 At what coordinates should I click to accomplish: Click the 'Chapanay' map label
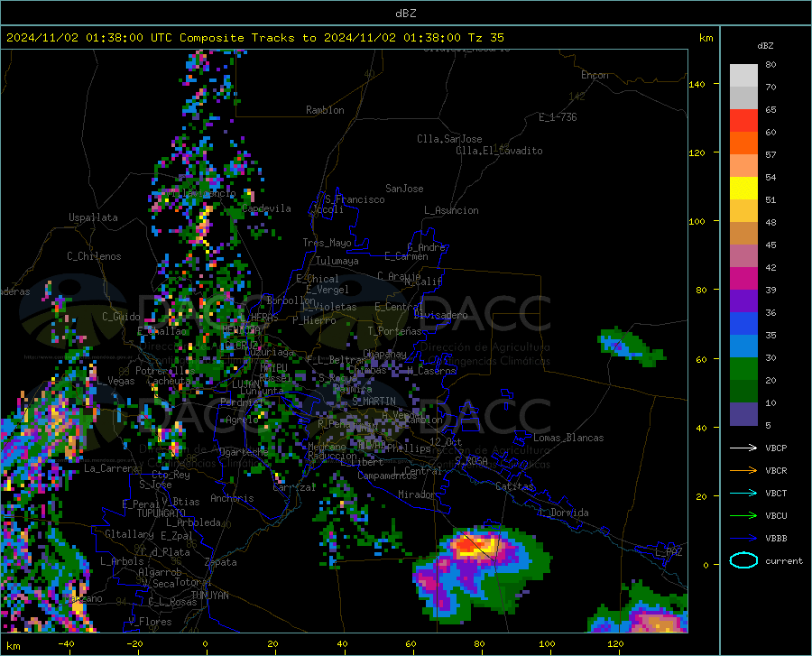384,354
